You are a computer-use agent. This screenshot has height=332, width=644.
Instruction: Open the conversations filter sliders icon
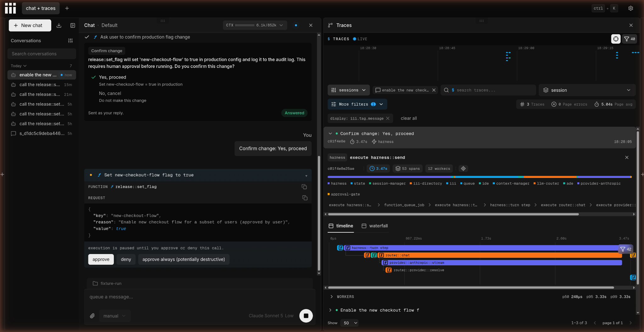point(70,41)
